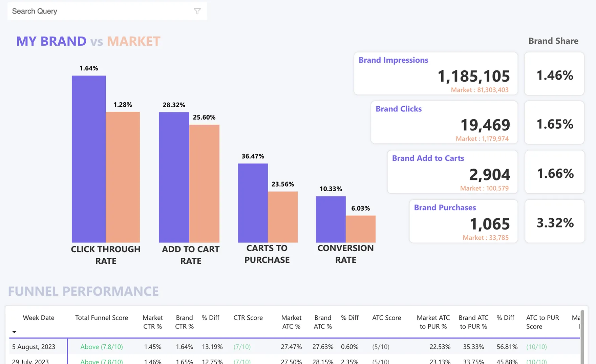Click the Brand ATC % column header

[x=323, y=322]
